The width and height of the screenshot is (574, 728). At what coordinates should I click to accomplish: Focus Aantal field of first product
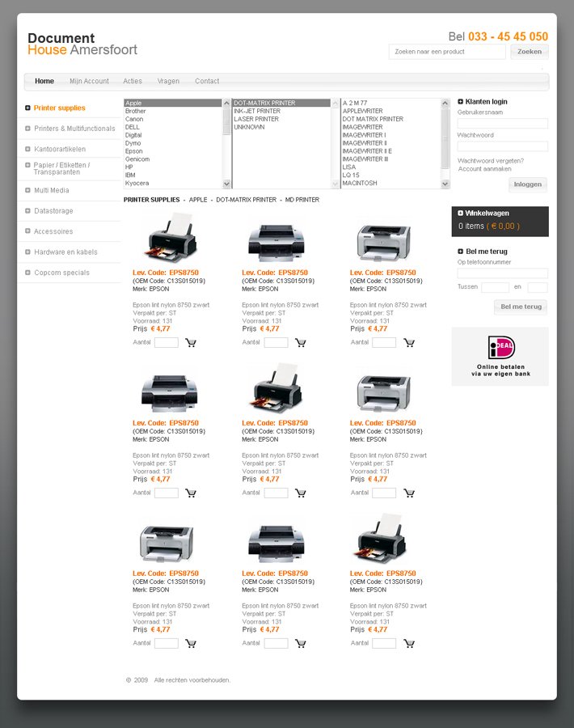167,343
